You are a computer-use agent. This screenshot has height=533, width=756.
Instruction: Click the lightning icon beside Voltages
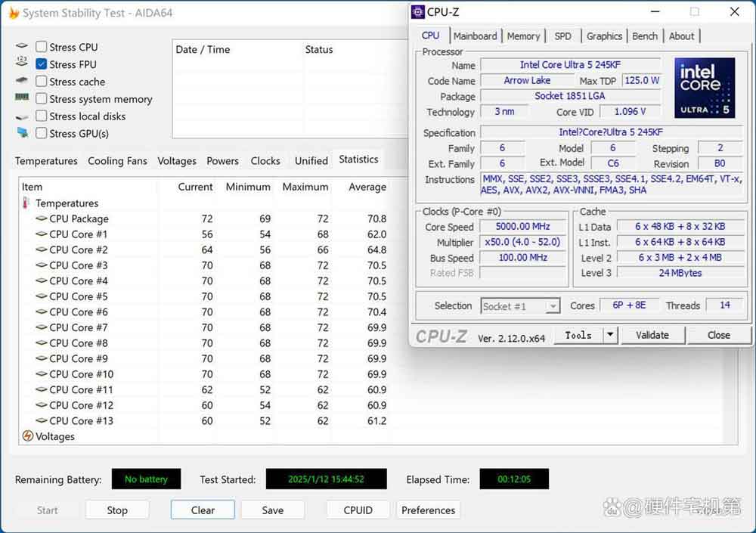pyautogui.click(x=27, y=436)
